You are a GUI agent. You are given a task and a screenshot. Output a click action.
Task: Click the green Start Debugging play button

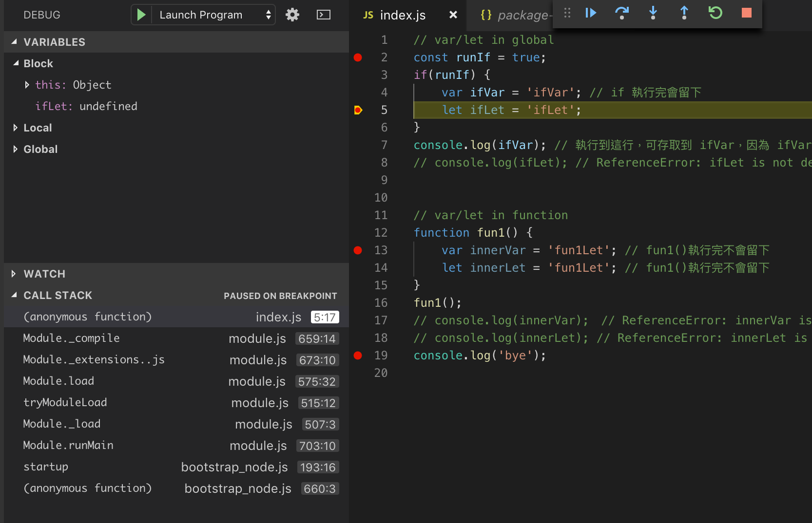point(141,15)
